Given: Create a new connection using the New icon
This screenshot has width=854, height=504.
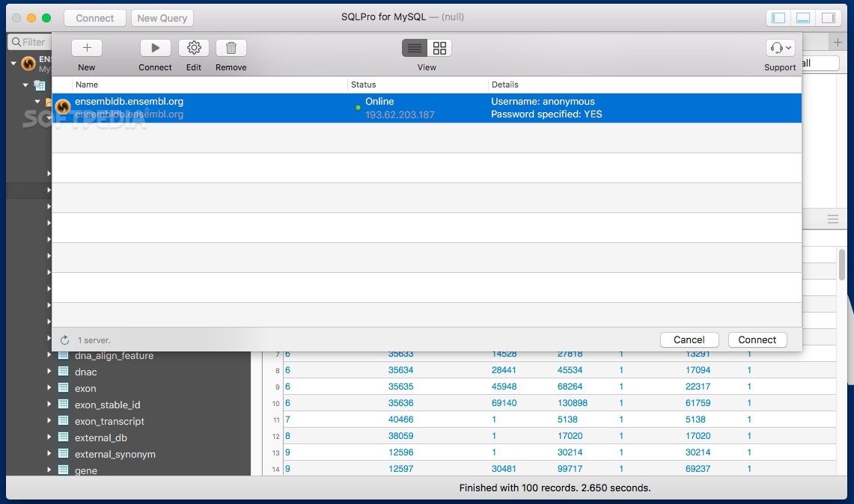Looking at the screenshot, I should (86, 47).
